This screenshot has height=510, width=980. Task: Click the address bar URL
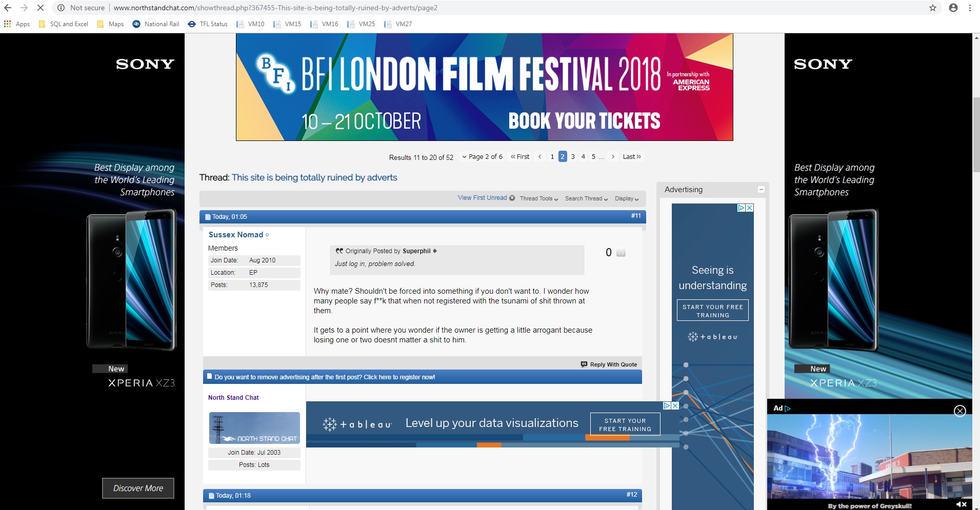coord(275,8)
